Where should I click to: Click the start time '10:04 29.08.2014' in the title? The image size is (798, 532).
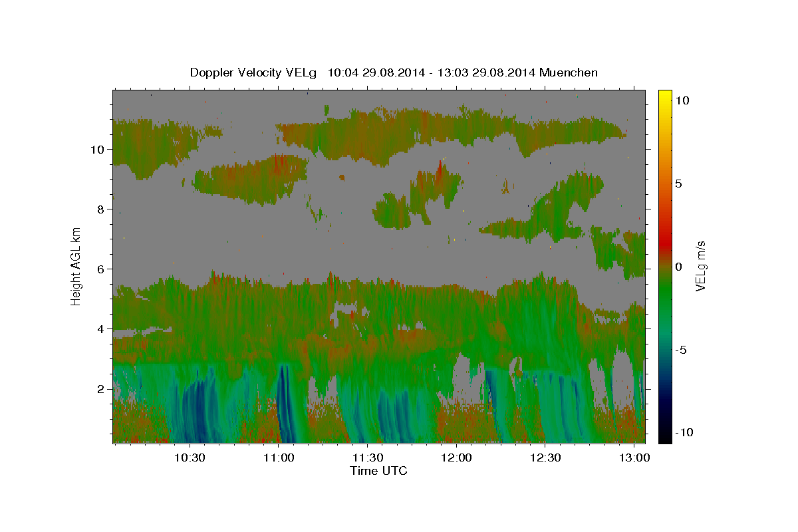click(376, 72)
